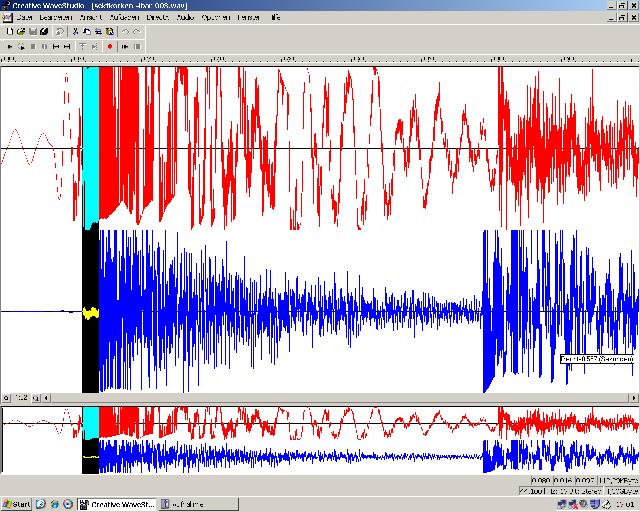Undo the last edit

(126, 31)
